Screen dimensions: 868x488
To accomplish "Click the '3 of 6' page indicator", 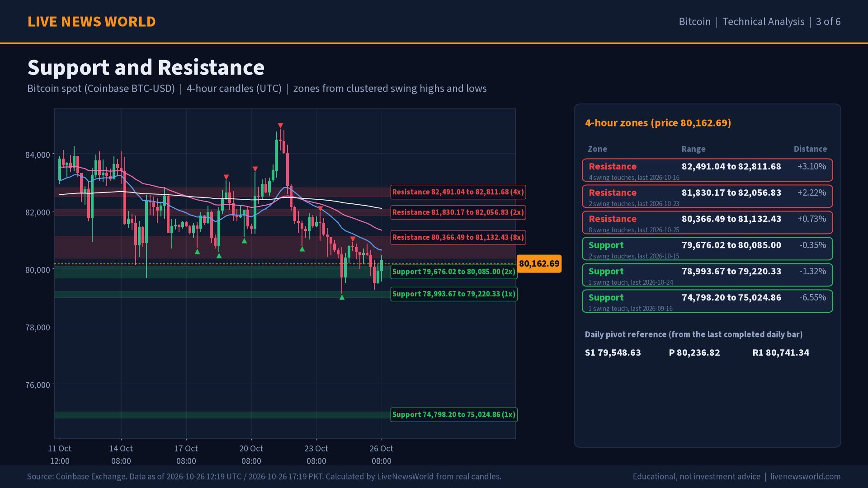I will point(828,22).
